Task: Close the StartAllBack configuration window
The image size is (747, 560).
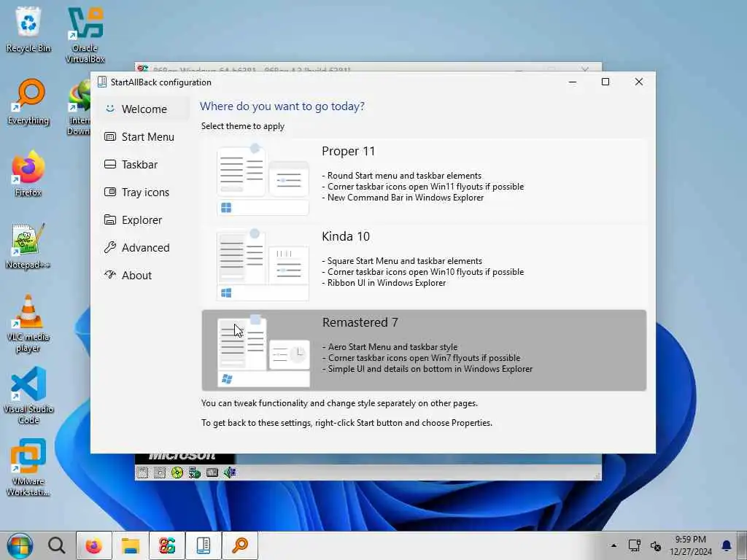Action: [639, 82]
